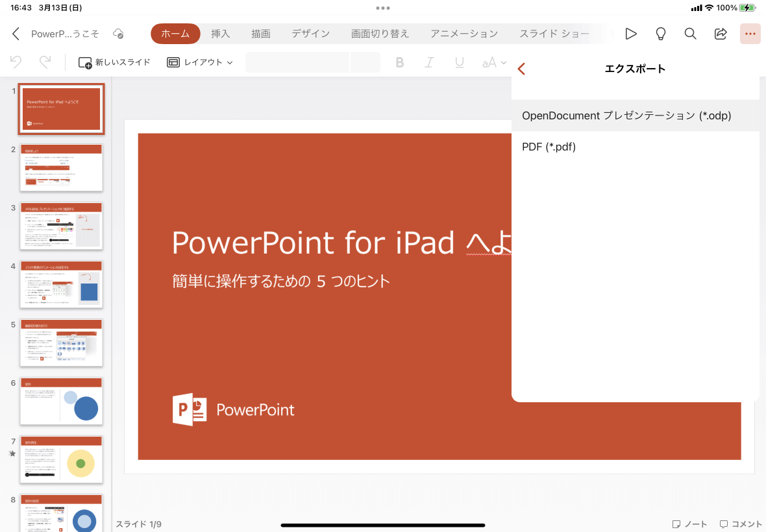This screenshot has width=766, height=532.
Task: Switch to the 挿入 tab
Action: click(220, 34)
